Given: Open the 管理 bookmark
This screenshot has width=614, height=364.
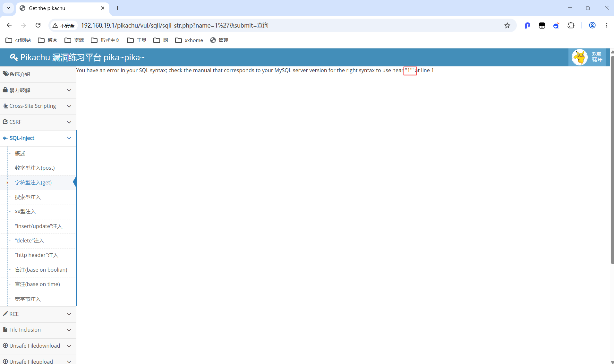Looking at the screenshot, I should 219,40.
